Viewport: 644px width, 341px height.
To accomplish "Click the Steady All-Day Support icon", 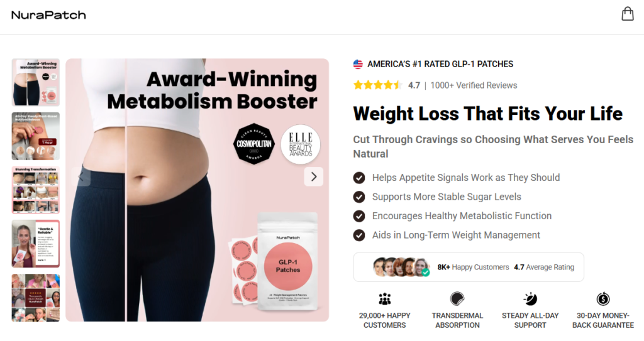I will tap(530, 299).
